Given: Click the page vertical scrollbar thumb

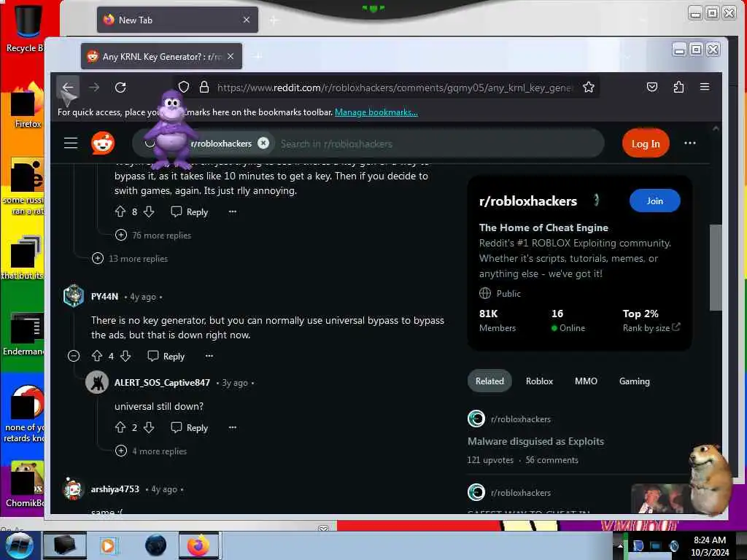Looking at the screenshot, I should 716,267.
